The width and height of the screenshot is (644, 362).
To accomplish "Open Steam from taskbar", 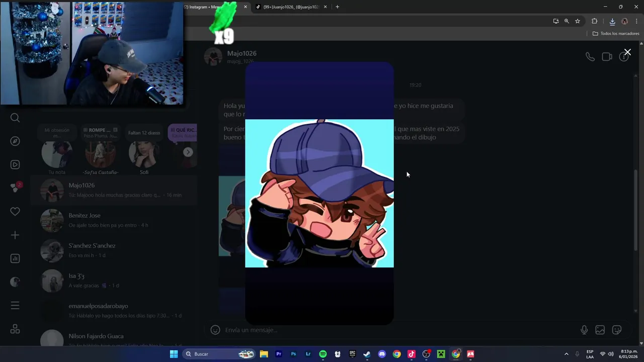I will click(367, 354).
